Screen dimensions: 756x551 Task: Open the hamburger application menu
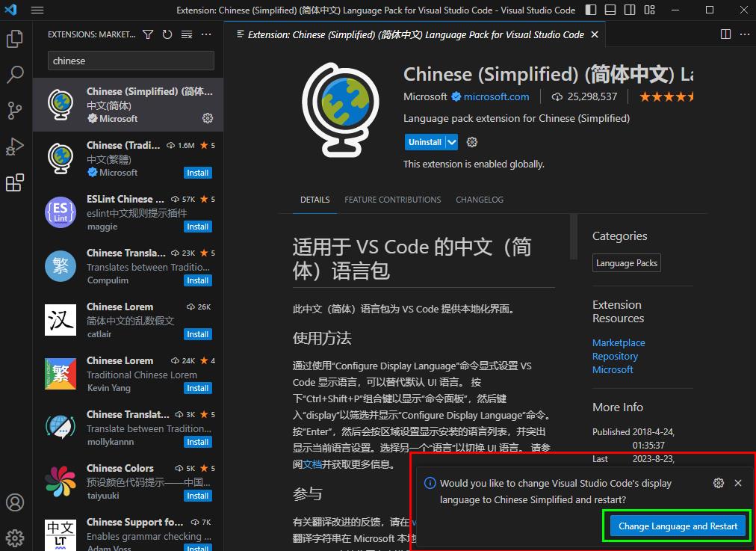pyautogui.click(x=37, y=10)
